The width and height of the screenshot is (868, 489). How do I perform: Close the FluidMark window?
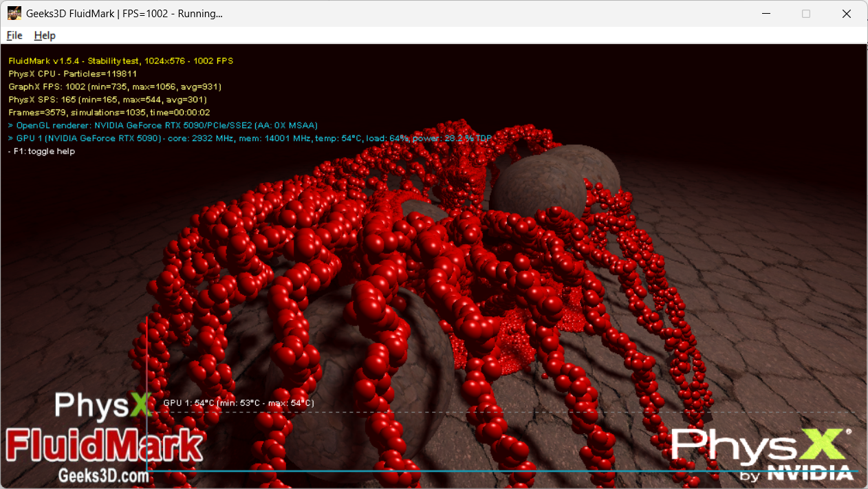(x=847, y=14)
